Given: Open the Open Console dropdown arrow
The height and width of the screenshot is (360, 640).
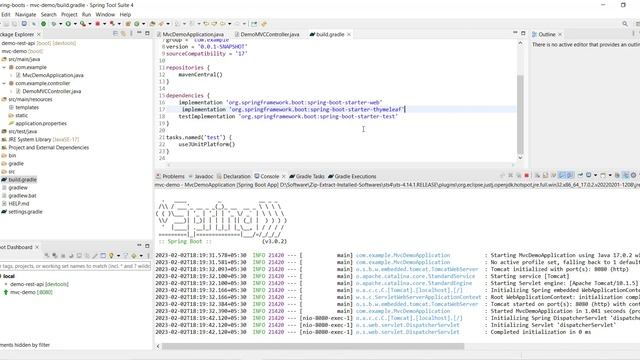Looking at the screenshot, I should pos(610,176).
